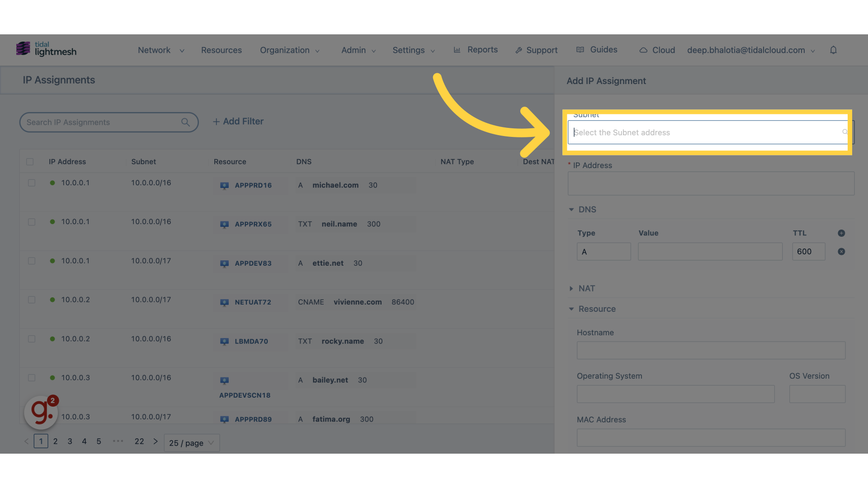This screenshot has width=868, height=488.
Task: Click the Guides book icon
Action: [x=580, y=50]
